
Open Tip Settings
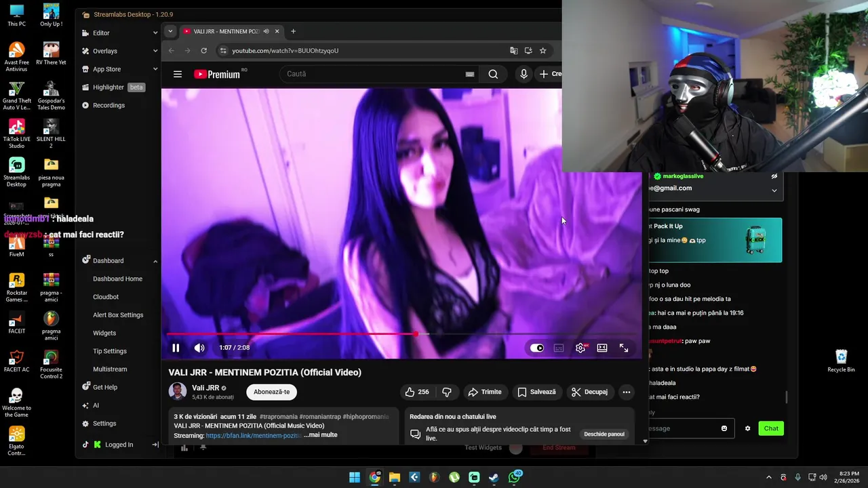point(110,351)
